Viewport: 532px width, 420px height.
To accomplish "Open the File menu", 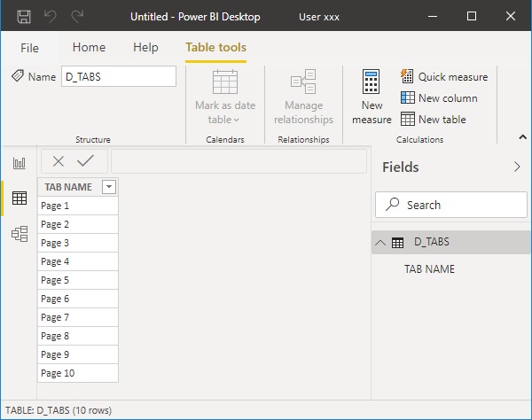I will (x=29, y=48).
